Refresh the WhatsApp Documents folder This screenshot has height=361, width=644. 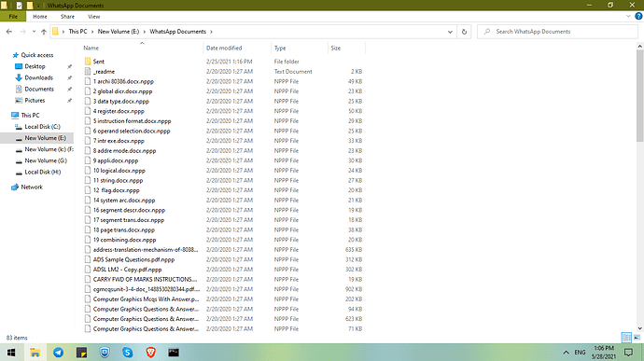click(464, 32)
